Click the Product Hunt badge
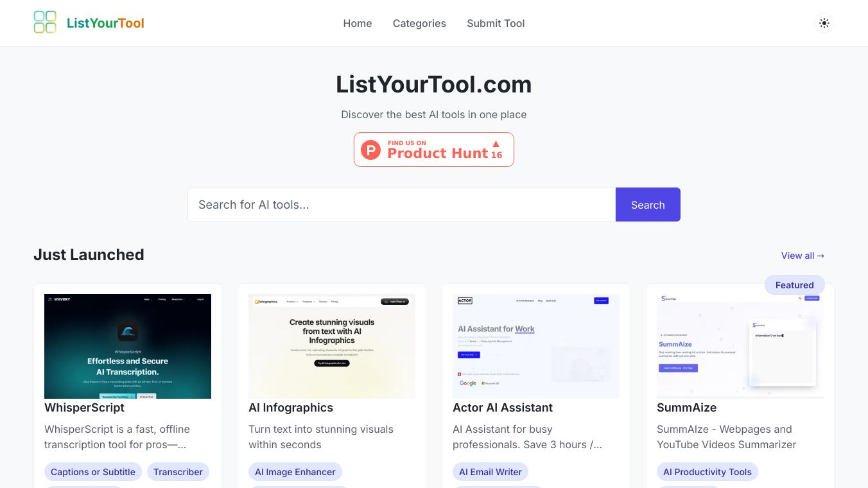Screen dimensions: 868x488 click(x=434, y=150)
